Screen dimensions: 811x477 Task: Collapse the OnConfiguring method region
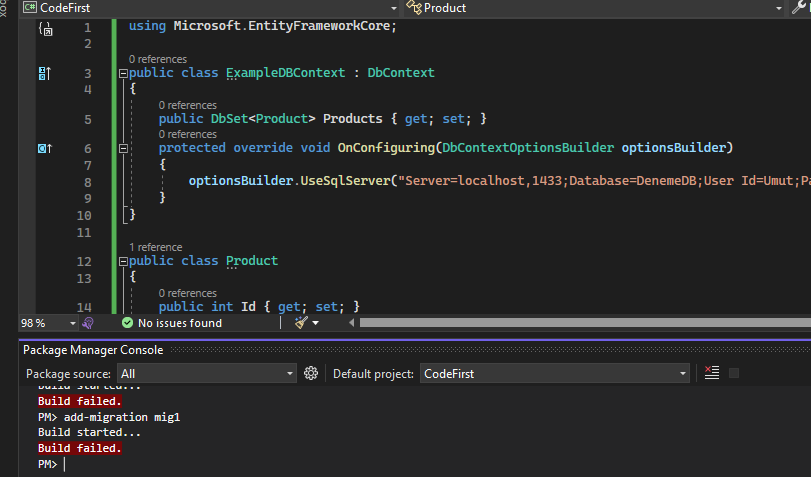pos(123,148)
